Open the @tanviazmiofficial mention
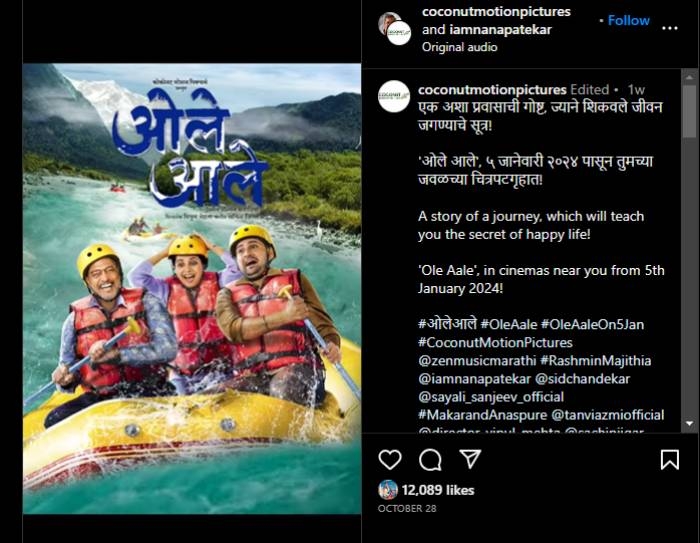700x543 pixels. 608,415
